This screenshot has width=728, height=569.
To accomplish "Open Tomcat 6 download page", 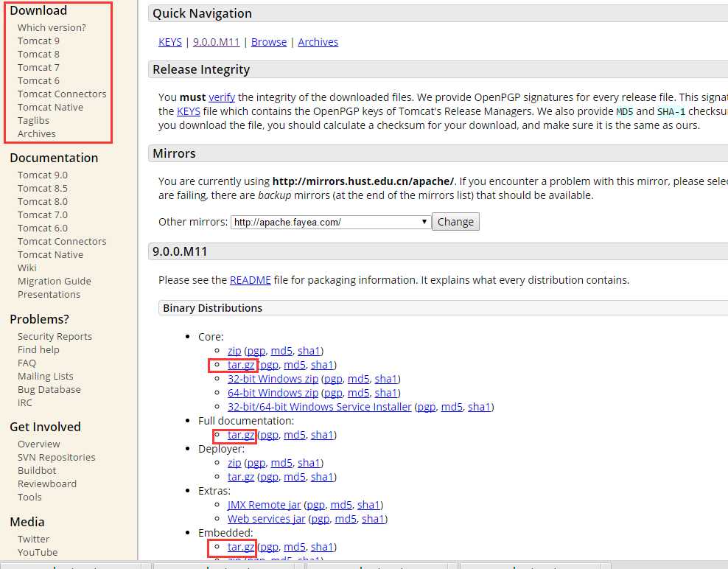I will [38, 80].
